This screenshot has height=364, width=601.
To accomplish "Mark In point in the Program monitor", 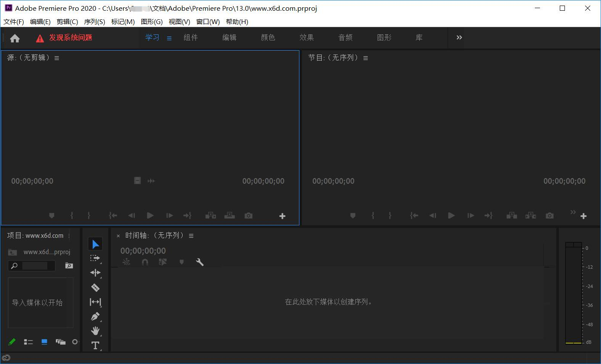I will [x=373, y=215].
